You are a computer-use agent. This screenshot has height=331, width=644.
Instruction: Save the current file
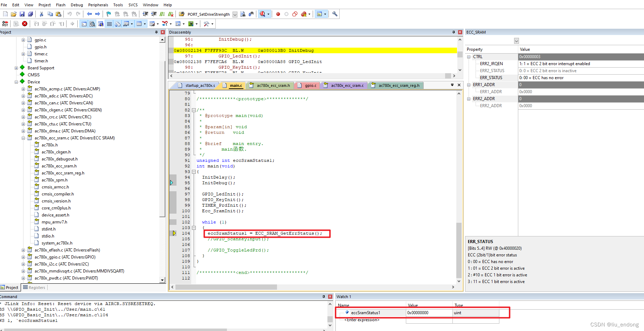coord(22,14)
